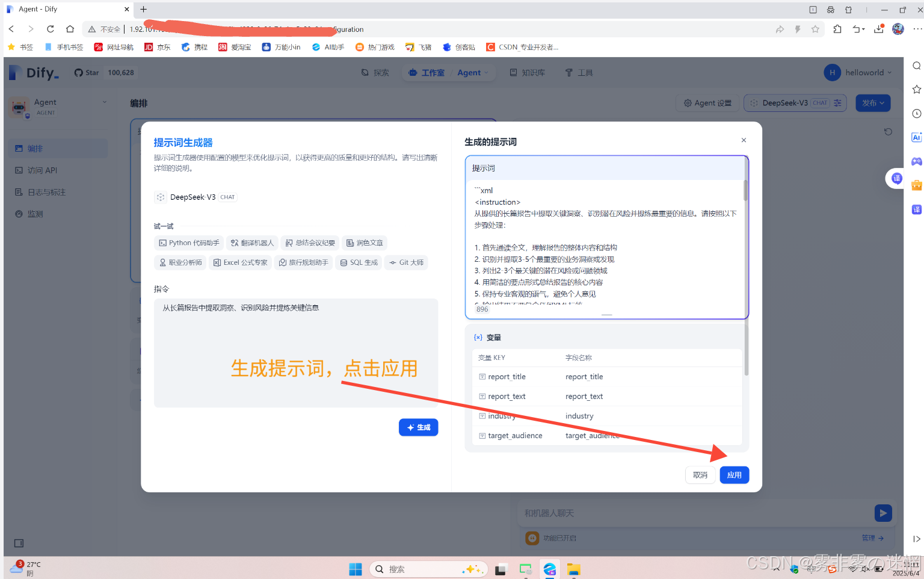Screen dimensions: 924x579
Task: Select the 旅行规划助手 template chip
Action: point(303,262)
